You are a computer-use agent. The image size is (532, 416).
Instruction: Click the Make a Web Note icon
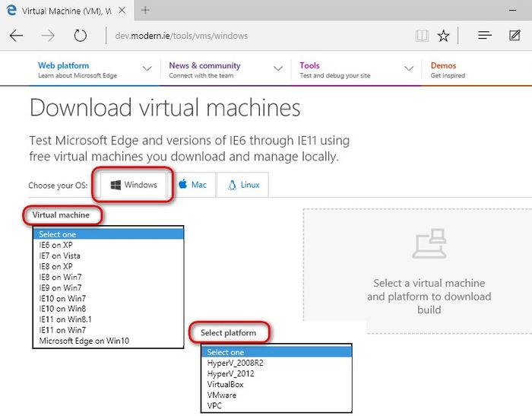(515, 36)
